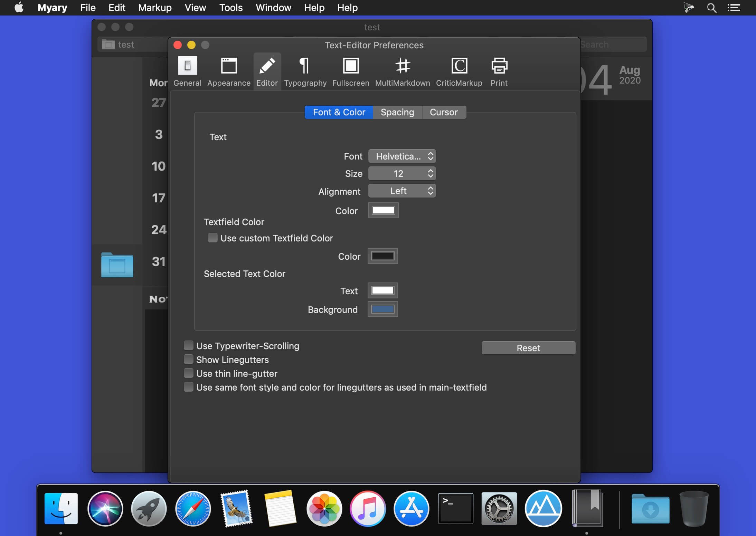Open the Window menu
756x536 pixels.
coord(273,8)
